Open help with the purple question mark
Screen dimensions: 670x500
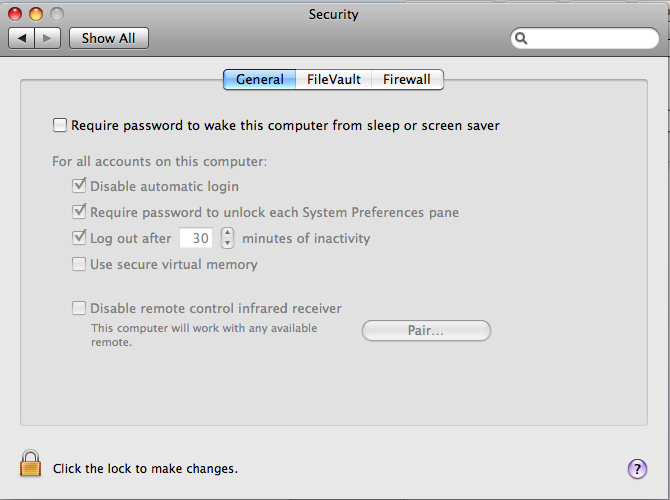pos(637,468)
